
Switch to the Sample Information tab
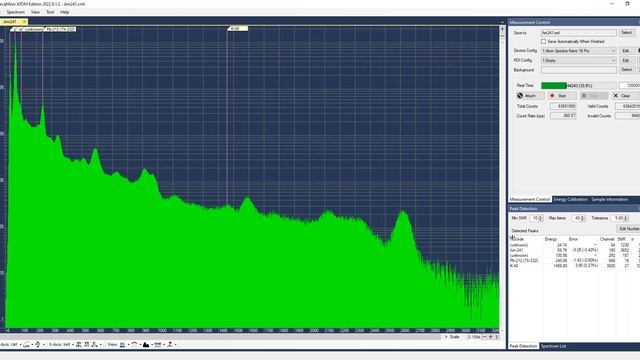pyautogui.click(x=609, y=200)
